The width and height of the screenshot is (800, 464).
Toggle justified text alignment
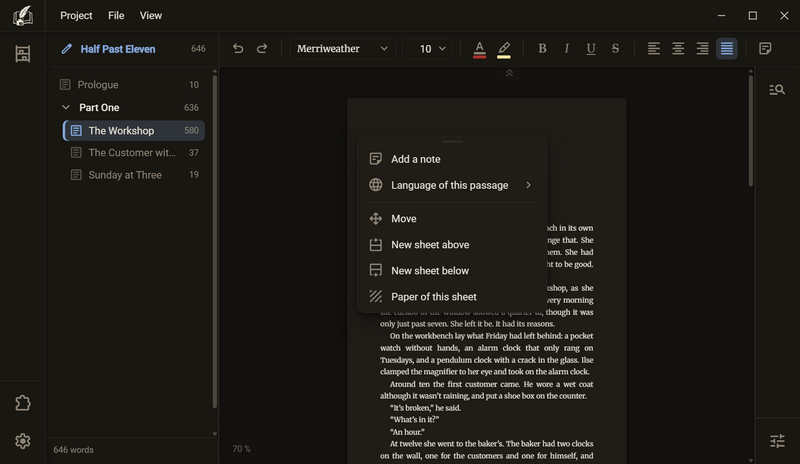pos(727,48)
